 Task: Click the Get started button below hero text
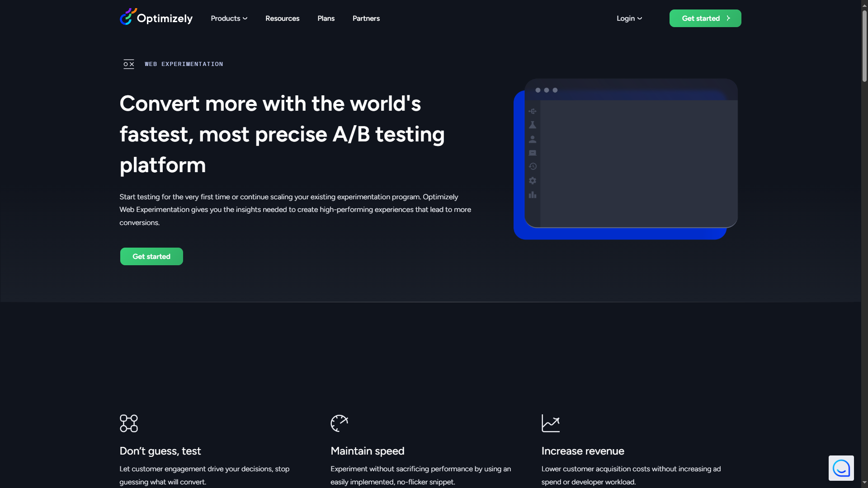[151, 256]
